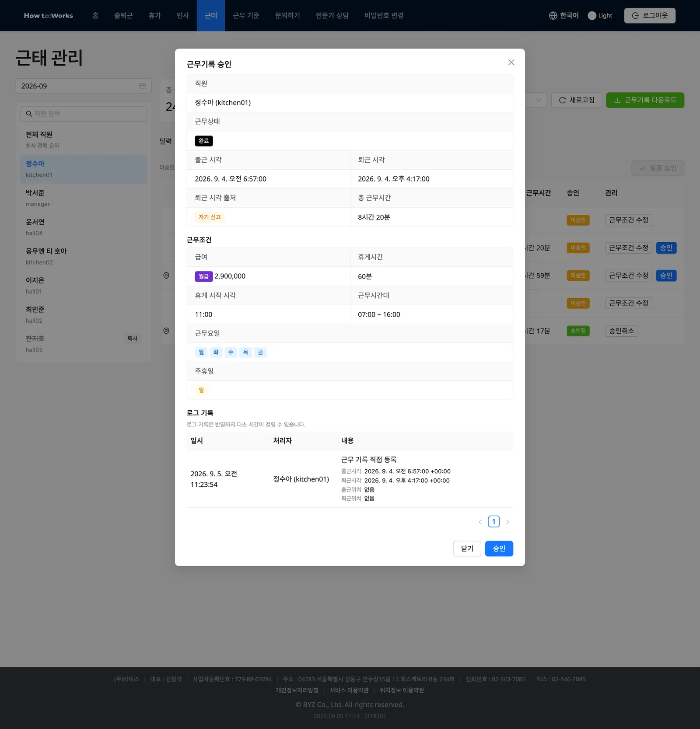Select employee 응우옌 티 호아
This screenshot has height=729, width=700.
point(84,256)
